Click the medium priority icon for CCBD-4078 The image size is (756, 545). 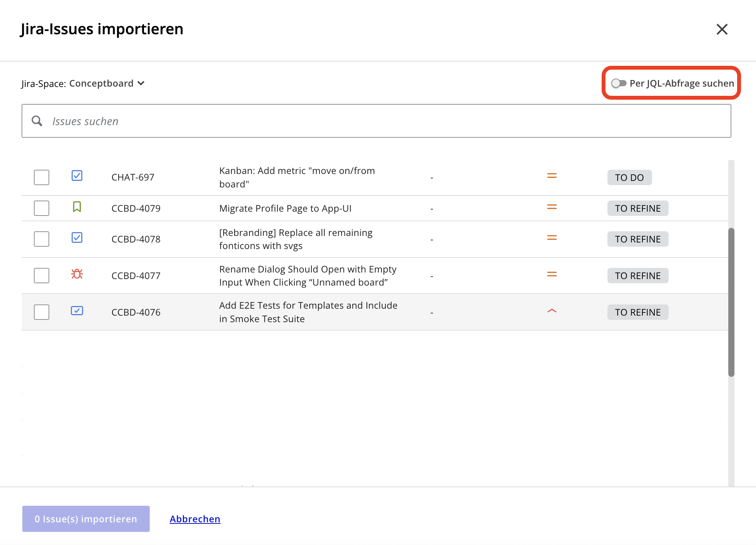[x=552, y=238]
